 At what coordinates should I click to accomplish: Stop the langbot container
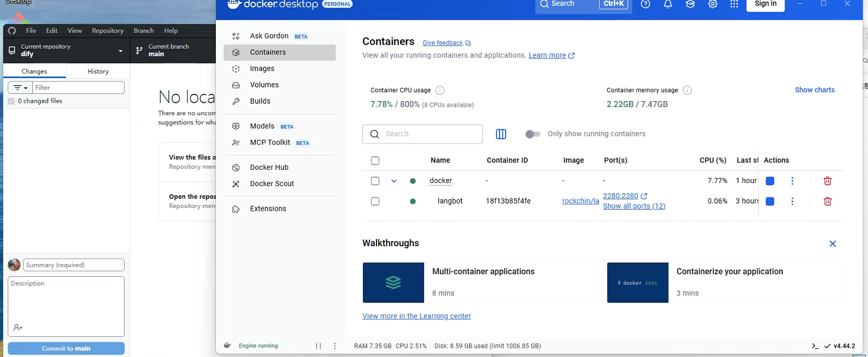770,201
